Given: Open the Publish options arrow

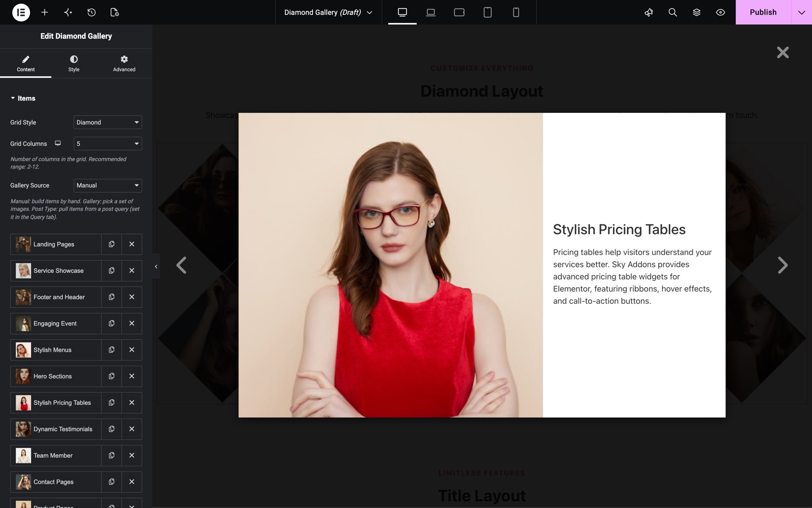Looking at the screenshot, I should pos(801,12).
